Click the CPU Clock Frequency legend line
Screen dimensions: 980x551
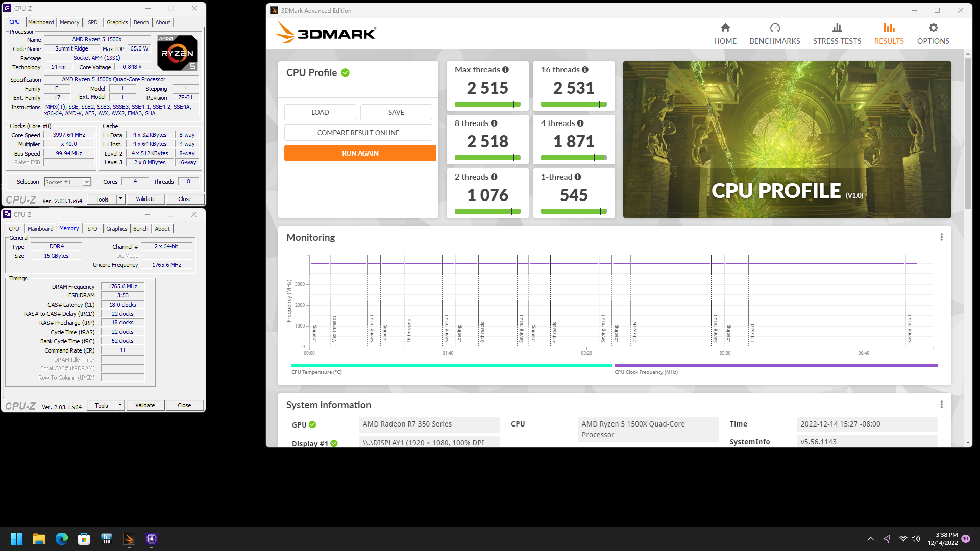pyautogui.click(x=776, y=365)
